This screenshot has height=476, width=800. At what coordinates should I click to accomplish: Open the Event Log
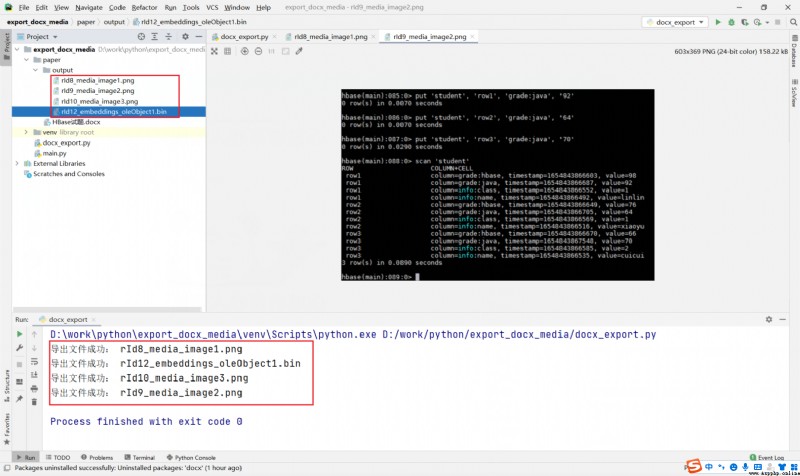(766, 458)
